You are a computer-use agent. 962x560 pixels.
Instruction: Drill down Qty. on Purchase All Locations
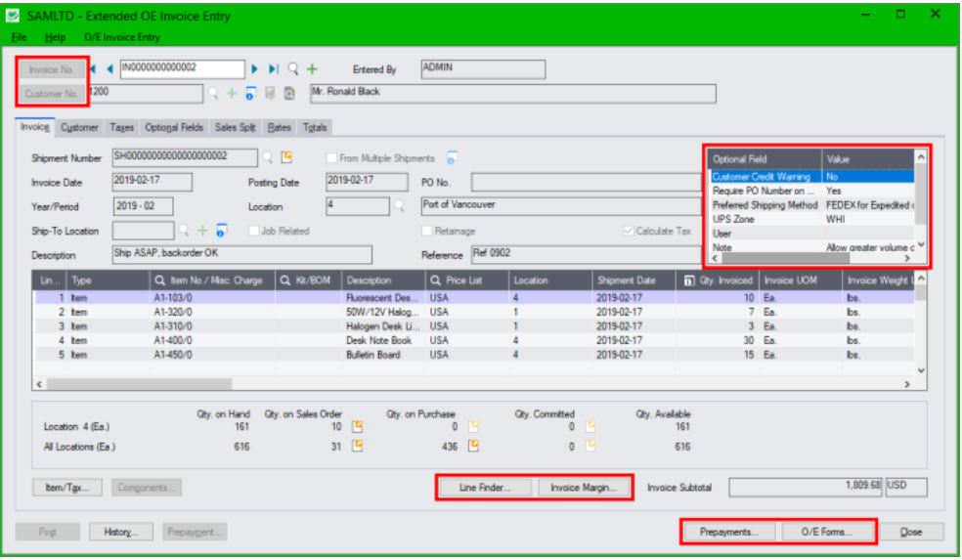click(473, 446)
